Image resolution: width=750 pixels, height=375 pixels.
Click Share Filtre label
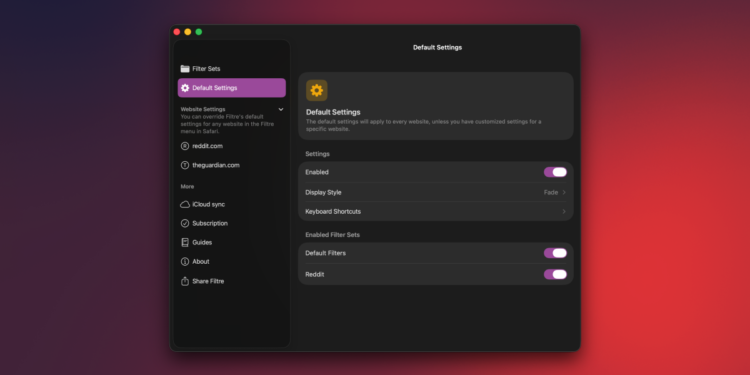click(x=208, y=281)
